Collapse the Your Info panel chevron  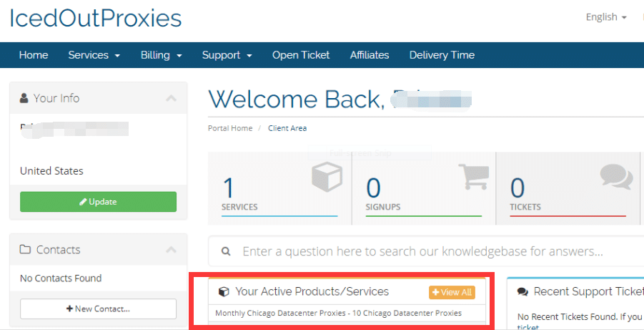point(172,98)
